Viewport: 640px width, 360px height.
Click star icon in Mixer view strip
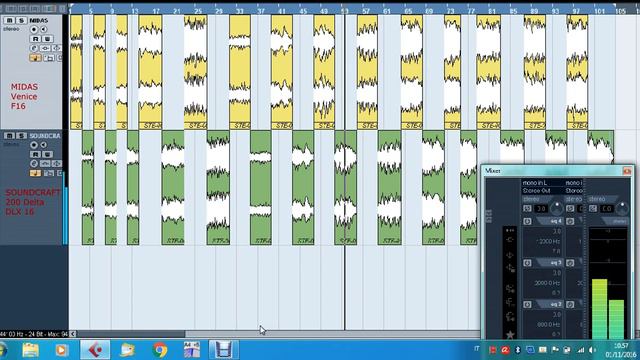coord(510,335)
